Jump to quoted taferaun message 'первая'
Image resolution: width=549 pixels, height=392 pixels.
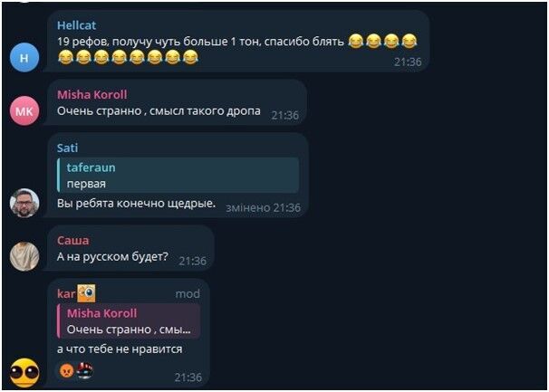tap(178, 175)
